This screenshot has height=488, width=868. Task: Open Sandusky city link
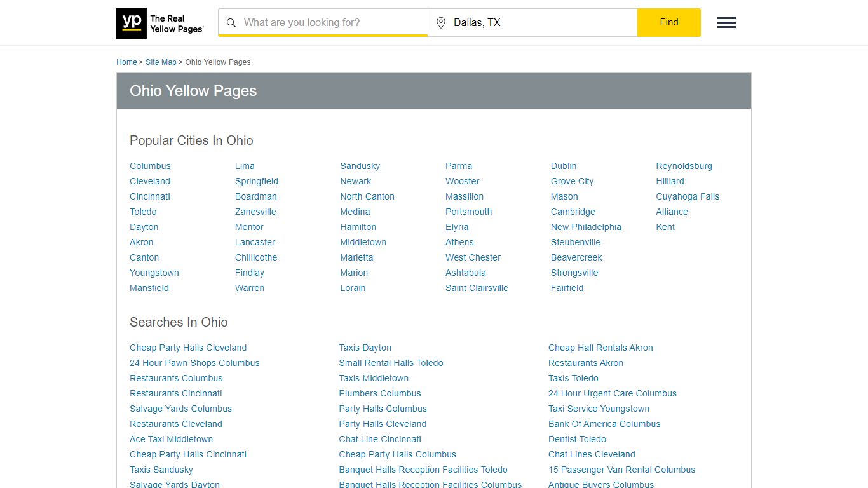360,166
